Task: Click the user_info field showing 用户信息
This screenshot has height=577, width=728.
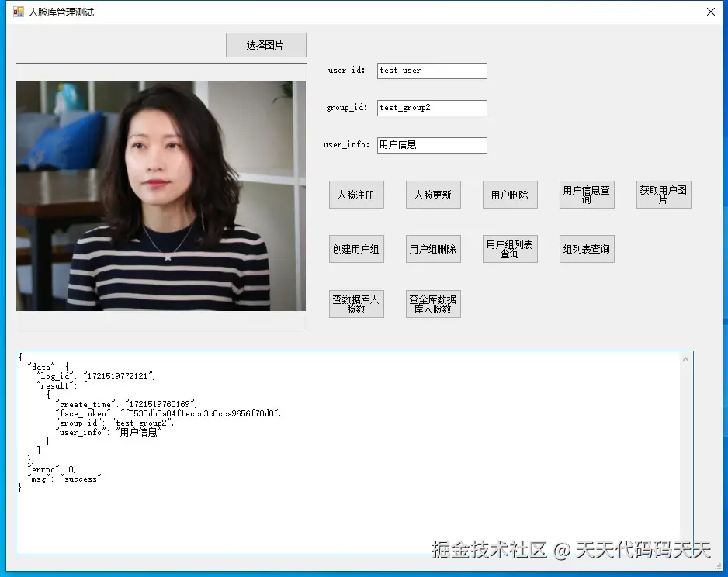Action: point(432,144)
